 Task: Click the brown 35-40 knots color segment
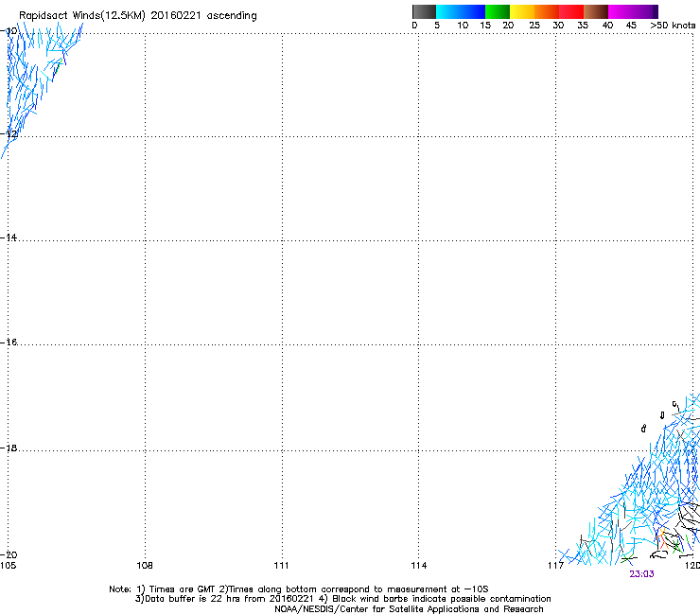pyautogui.click(x=596, y=11)
